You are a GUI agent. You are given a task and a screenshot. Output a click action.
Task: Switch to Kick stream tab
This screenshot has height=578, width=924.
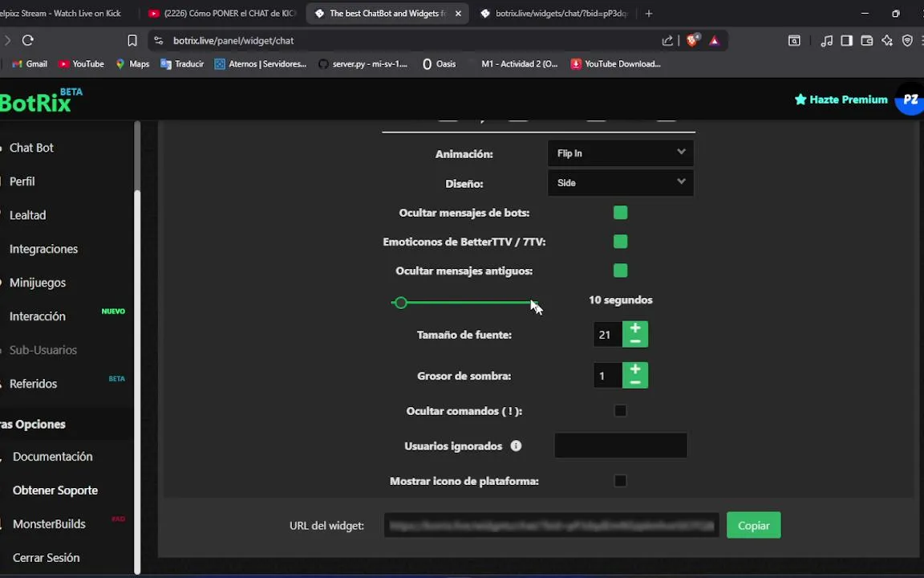click(62, 13)
